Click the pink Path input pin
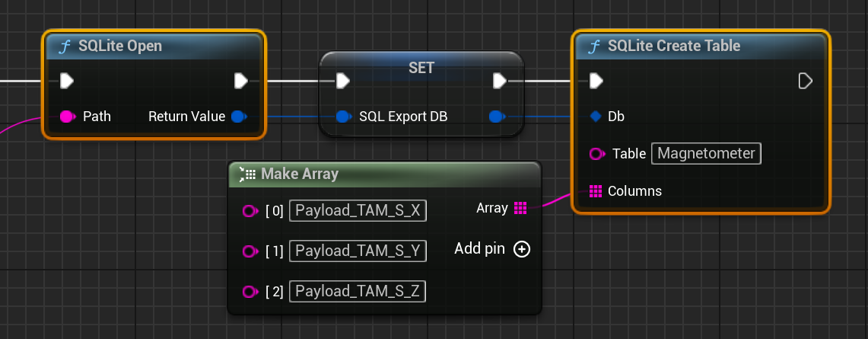 [66, 117]
